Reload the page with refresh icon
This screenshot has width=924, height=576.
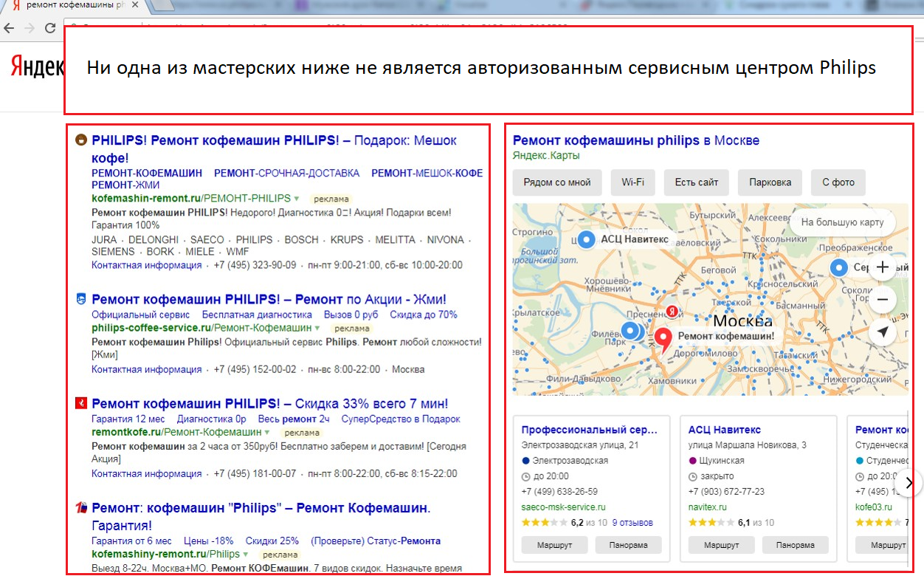tap(50, 28)
